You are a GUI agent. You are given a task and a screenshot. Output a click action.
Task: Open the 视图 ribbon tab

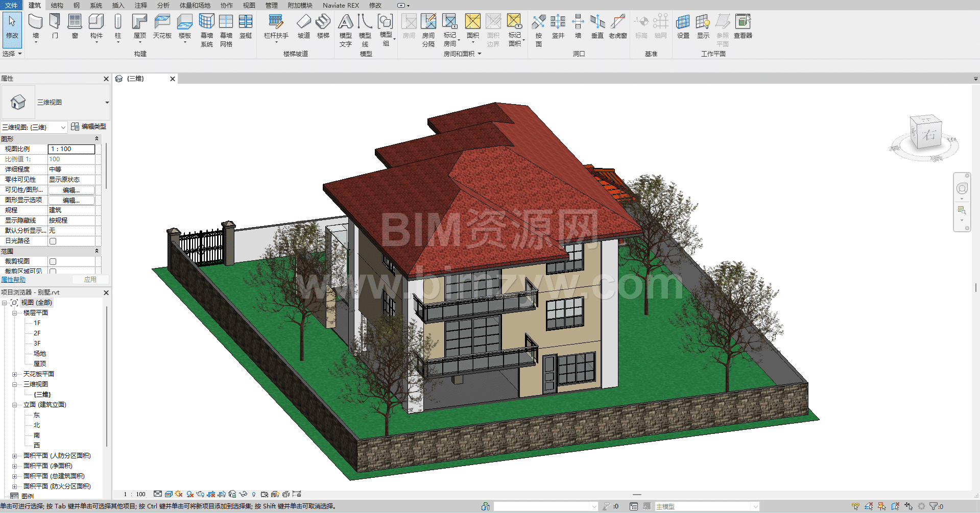pos(249,5)
